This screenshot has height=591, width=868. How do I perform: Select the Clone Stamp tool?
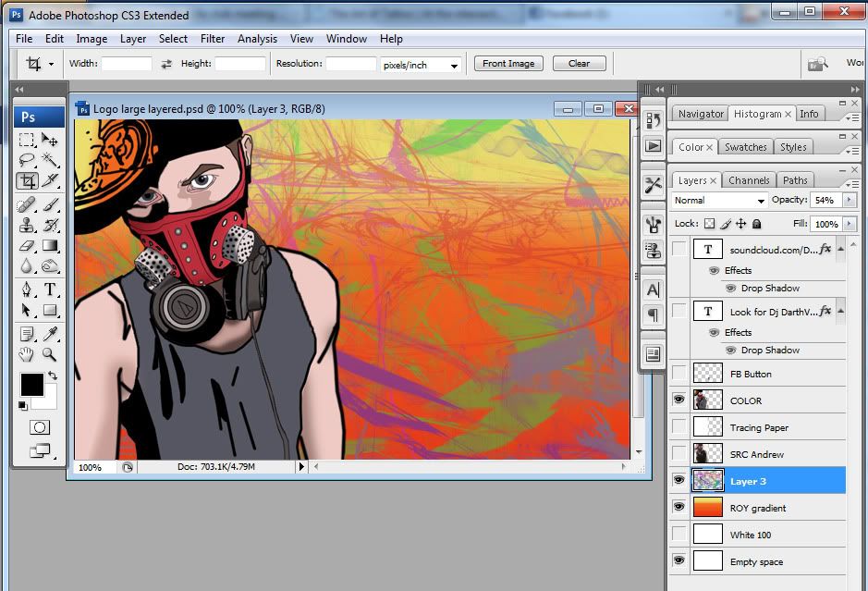(27, 226)
